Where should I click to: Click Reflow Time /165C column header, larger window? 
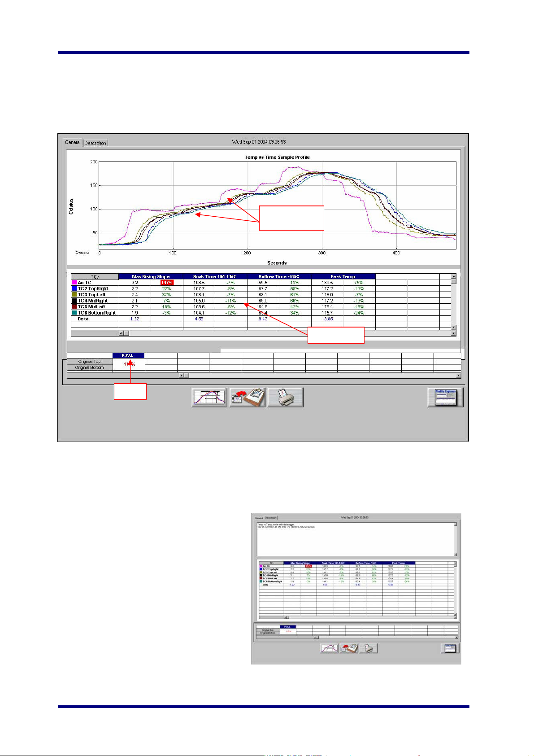(x=279, y=276)
